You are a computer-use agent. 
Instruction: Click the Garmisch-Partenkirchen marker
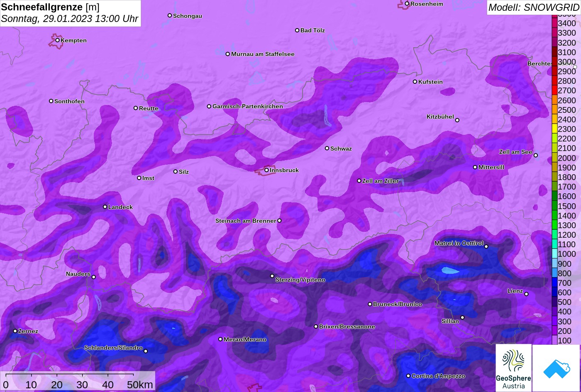click(209, 106)
